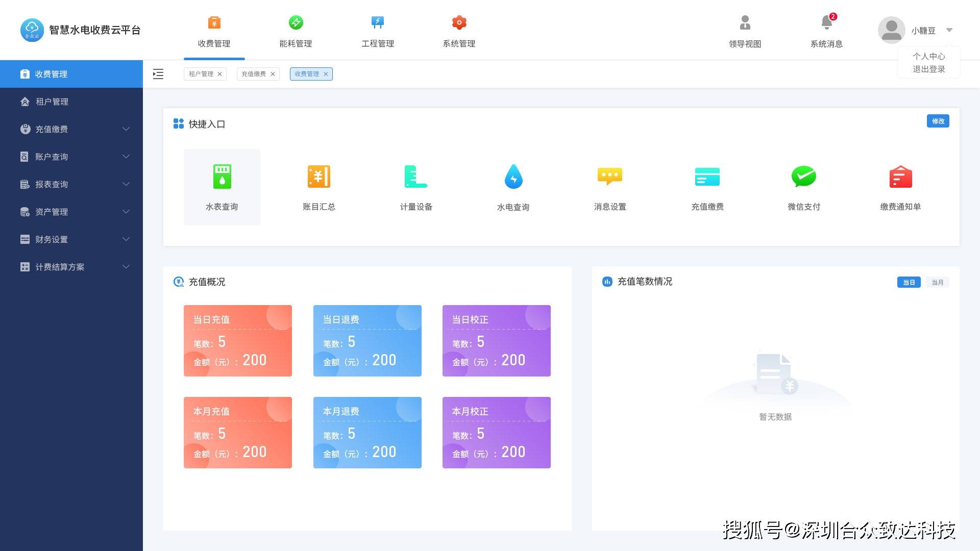980x551 pixels.
Task: Open the 小糖豆 user dropdown arrow
Action: (949, 30)
